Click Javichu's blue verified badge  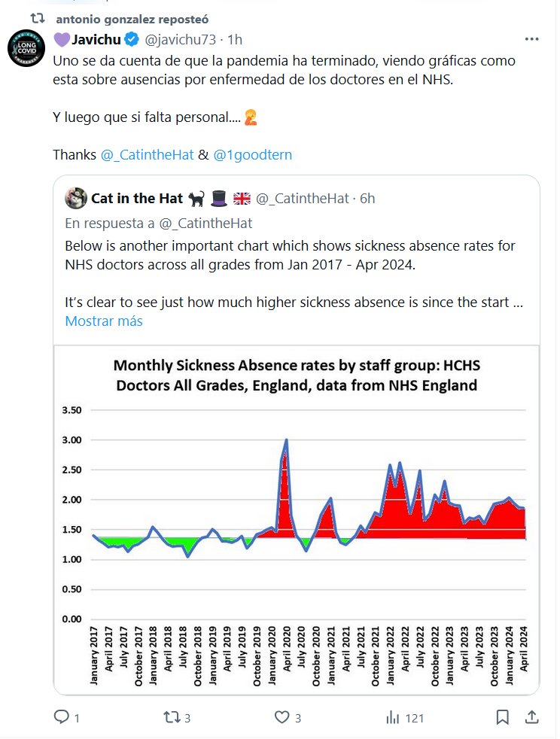pyautogui.click(x=131, y=39)
